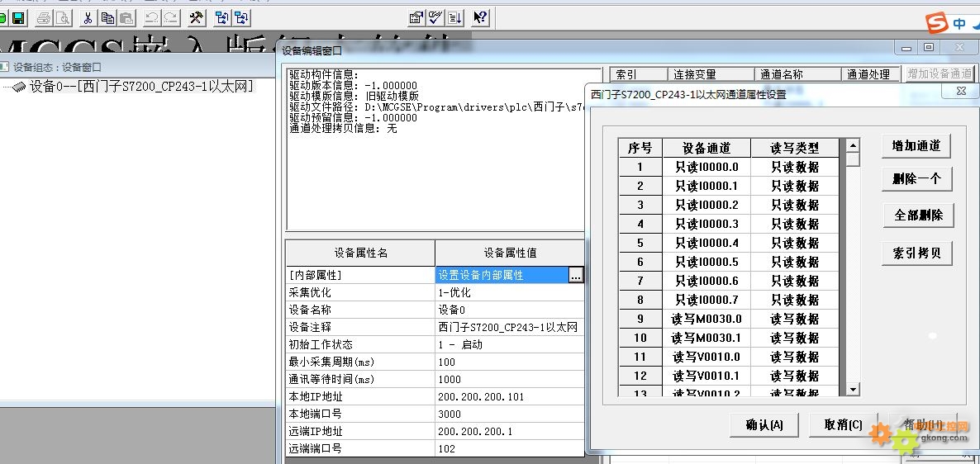
Task: Click 远端IP地址 value 200.200.200.1
Action: click(510, 432)
